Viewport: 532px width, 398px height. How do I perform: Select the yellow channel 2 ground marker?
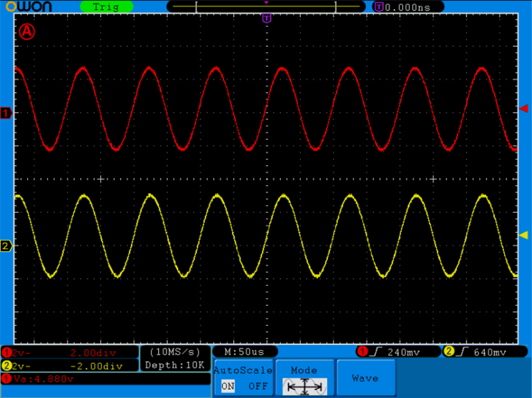(x=6, y=245)
